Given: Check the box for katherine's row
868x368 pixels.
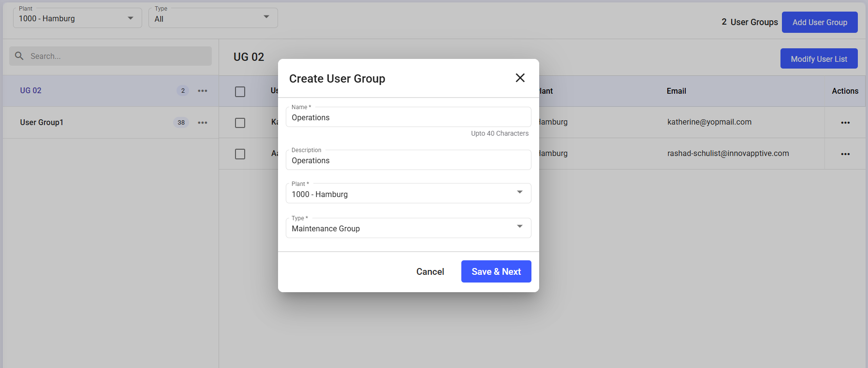Looking at the screenshot, I should (240, 123).
